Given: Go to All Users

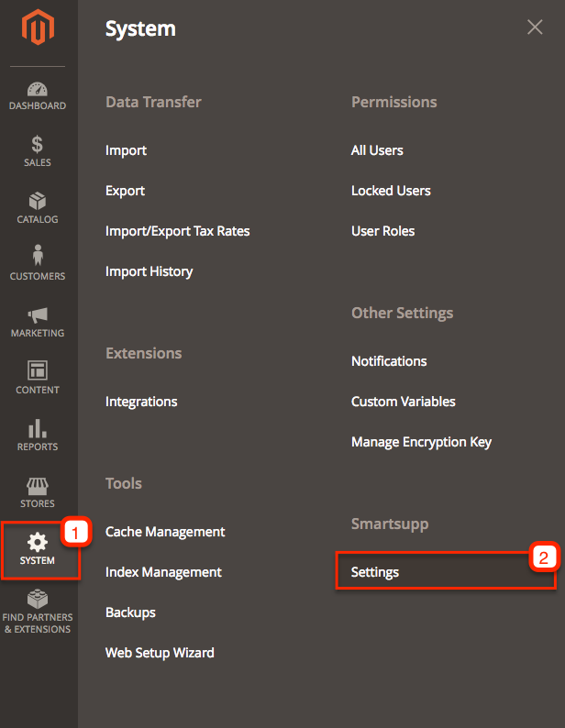Looking at the screenshot, I should [x=377, y=150].
